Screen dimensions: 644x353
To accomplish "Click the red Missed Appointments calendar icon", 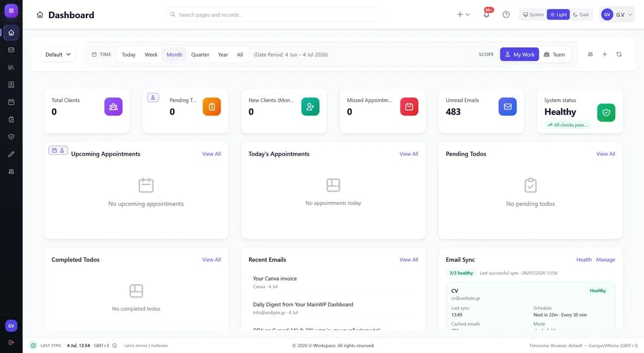I will [409, 106].
